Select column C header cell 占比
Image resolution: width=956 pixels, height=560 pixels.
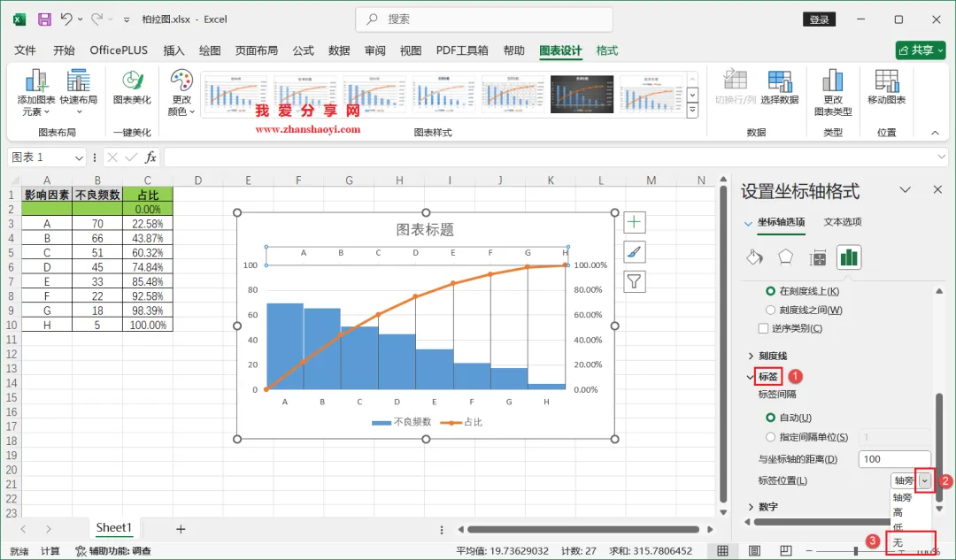148,195
